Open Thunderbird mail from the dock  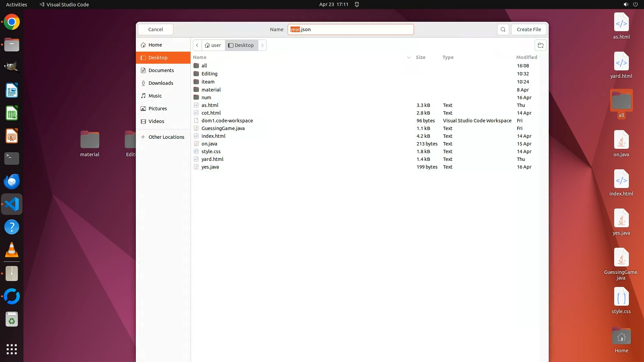click(12, 181)
